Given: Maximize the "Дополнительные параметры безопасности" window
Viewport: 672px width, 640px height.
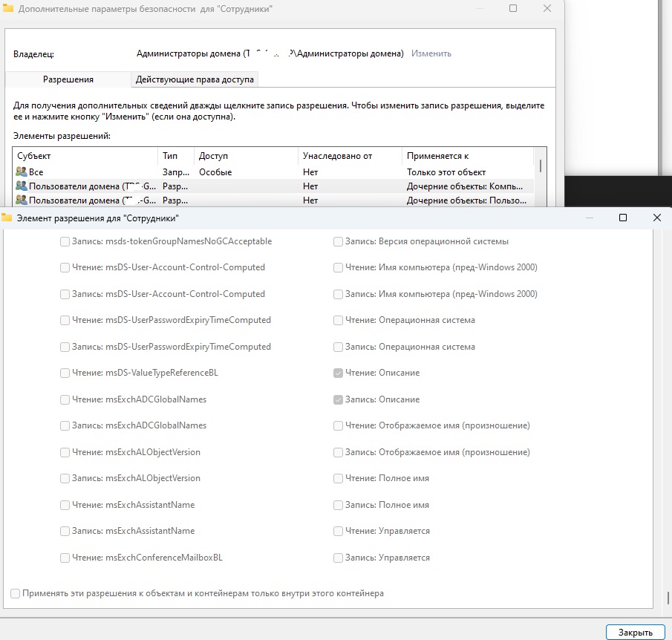Looking at the screenshot, I should tap(513, 8).
